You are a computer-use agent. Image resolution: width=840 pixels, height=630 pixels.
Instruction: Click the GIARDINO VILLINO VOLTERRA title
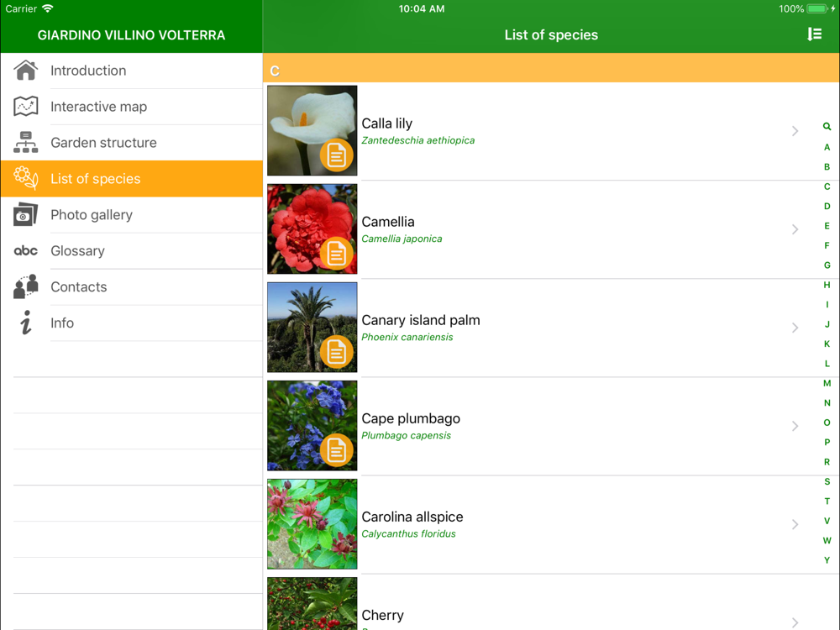(131, 35)
